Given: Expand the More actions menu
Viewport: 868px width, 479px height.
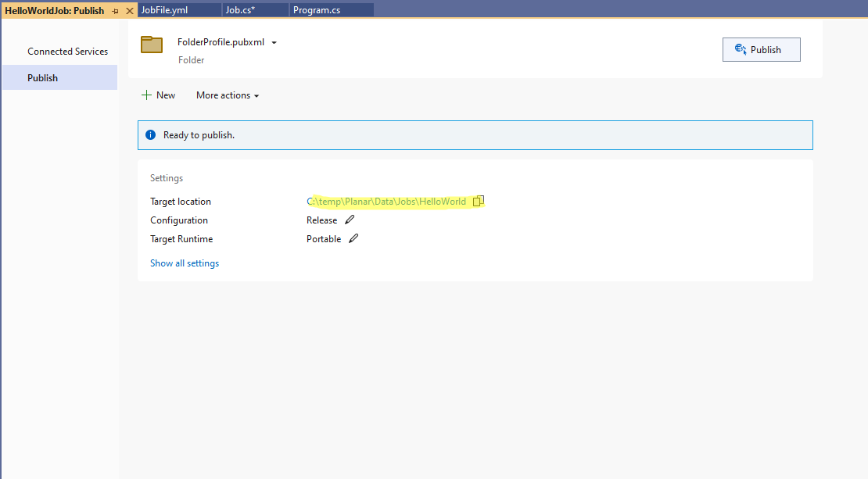Looking at the screenshot, I should [228, 95].
